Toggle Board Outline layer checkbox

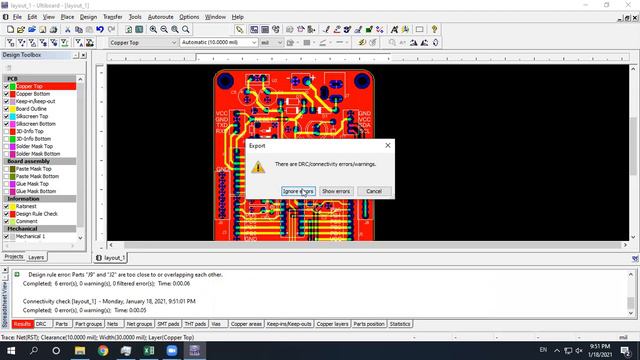6,109
